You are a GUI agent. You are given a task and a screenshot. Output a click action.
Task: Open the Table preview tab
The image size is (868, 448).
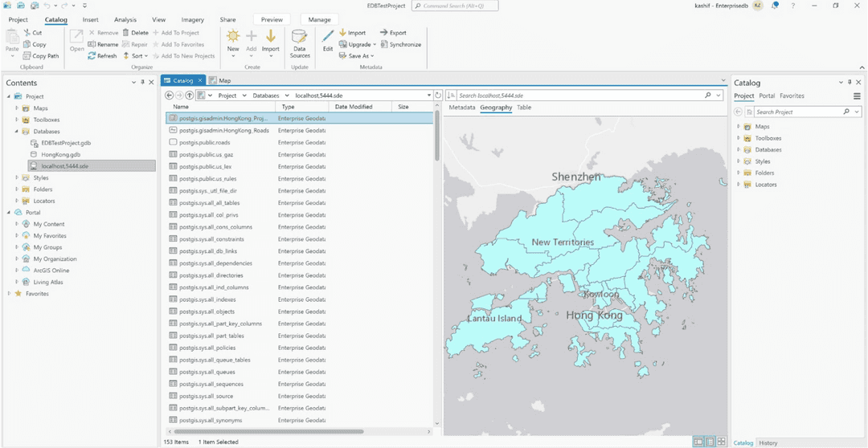coord(523,108)
